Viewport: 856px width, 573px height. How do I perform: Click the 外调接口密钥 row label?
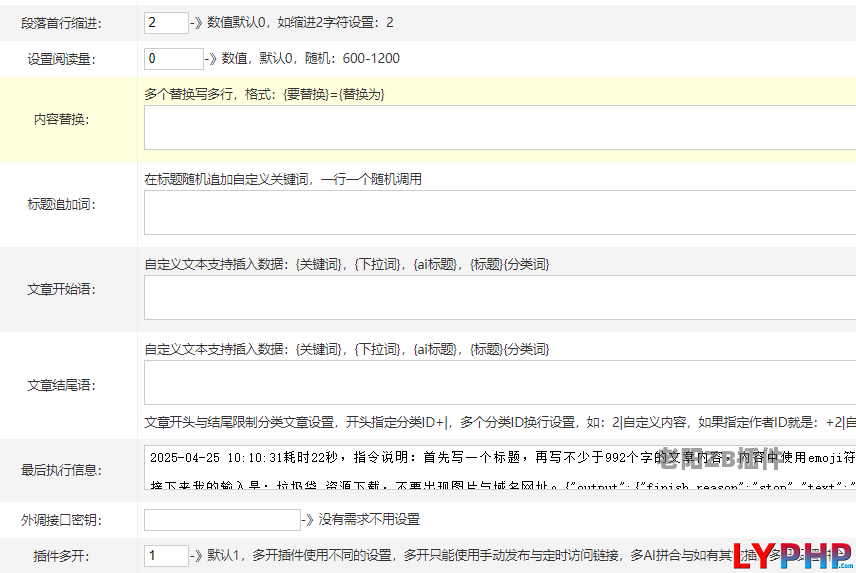click(x=61, y=520)
